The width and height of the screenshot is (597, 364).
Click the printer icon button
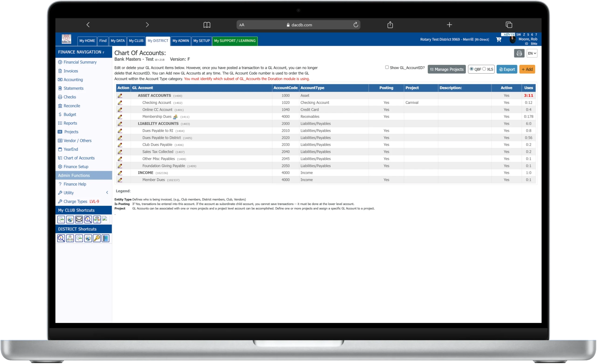pos(519,53)
